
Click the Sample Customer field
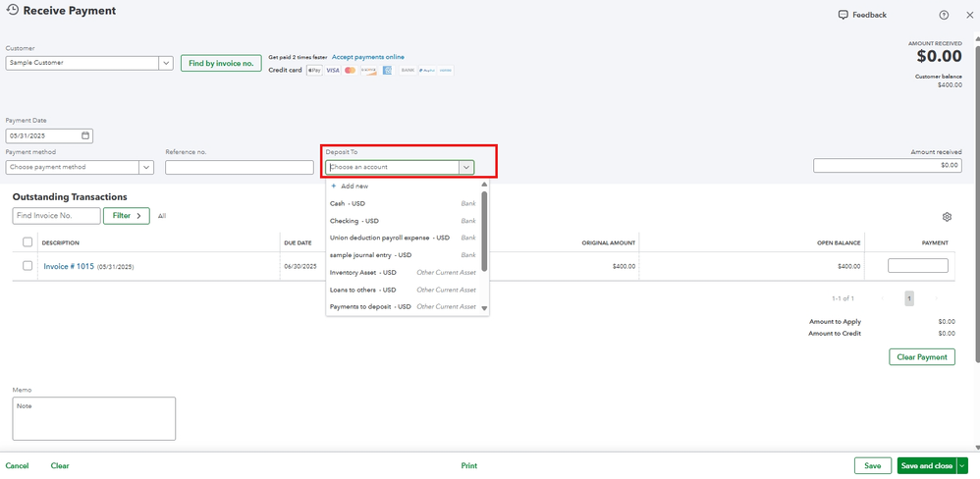coord(82,63)
